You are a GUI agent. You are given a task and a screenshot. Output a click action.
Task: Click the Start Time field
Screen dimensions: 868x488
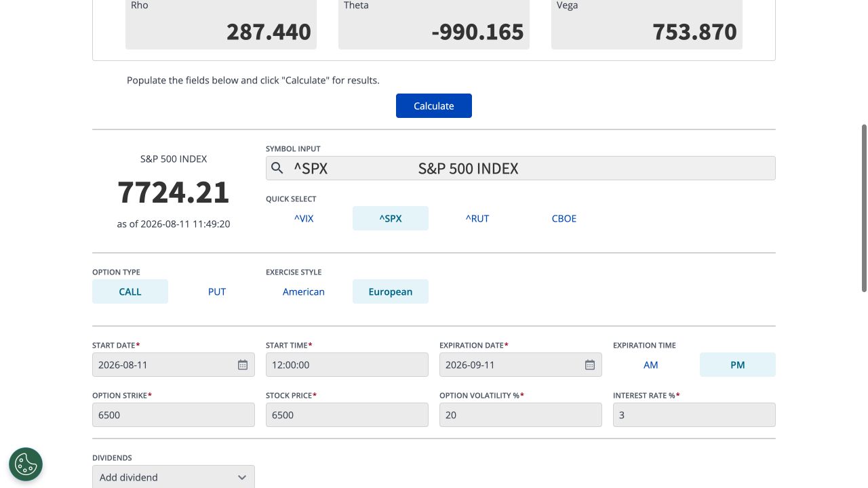pyautogui.click(x=347, y=365)
